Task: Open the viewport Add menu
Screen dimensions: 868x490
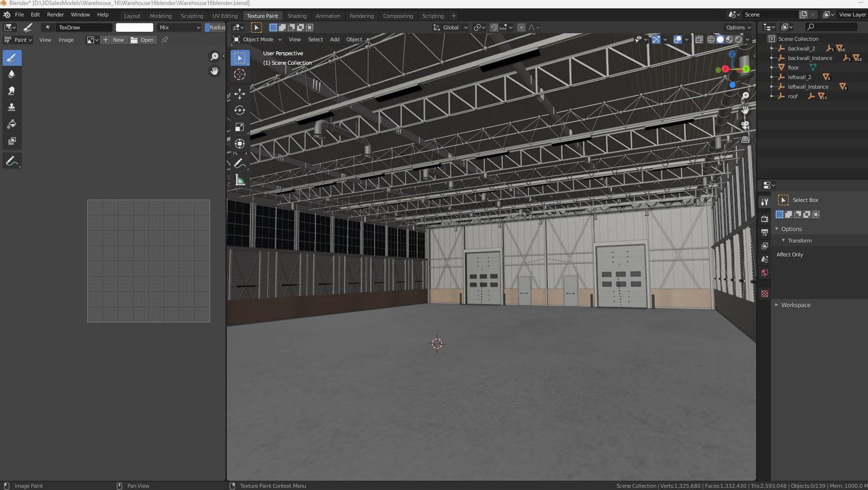Action: click(334, 39)
